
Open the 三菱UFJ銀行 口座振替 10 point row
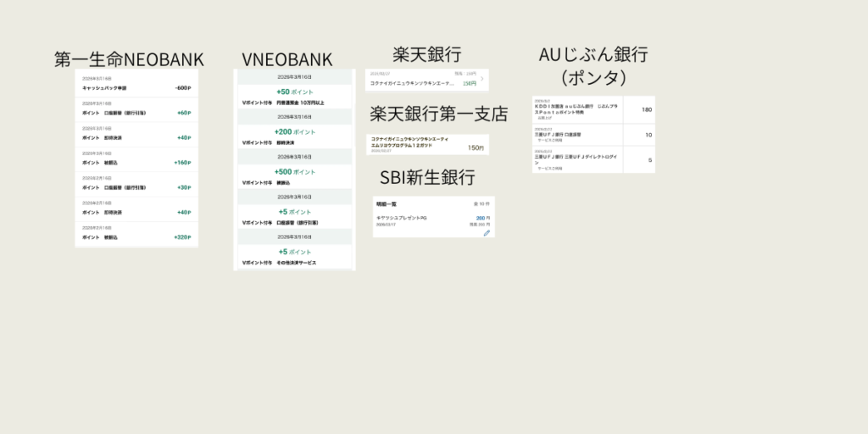pos(593,135)
